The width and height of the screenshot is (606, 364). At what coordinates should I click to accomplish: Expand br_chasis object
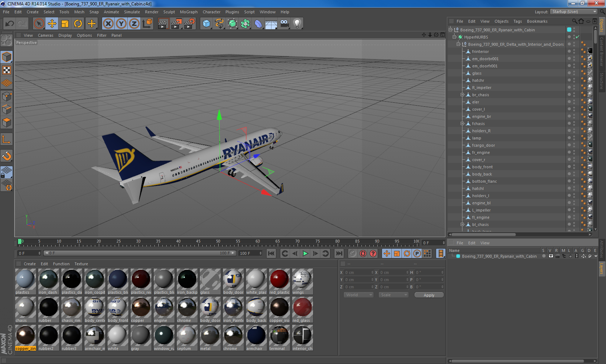(462, 95)
